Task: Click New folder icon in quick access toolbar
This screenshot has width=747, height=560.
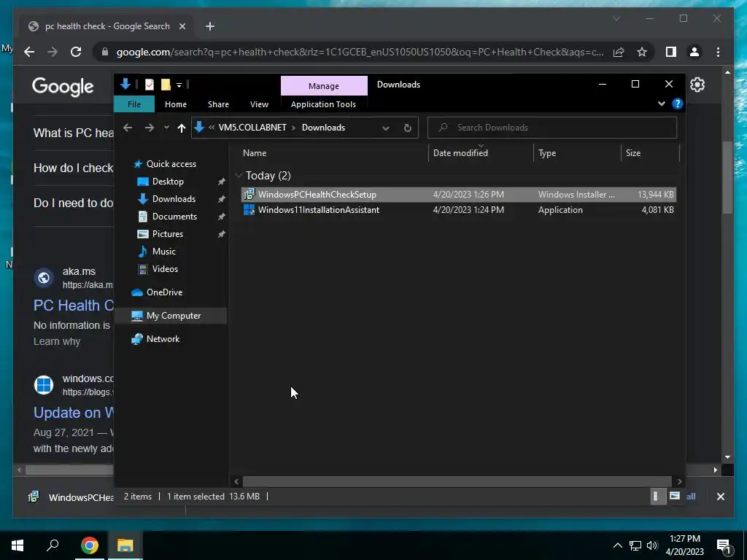Action: click(x=166, y=85)
